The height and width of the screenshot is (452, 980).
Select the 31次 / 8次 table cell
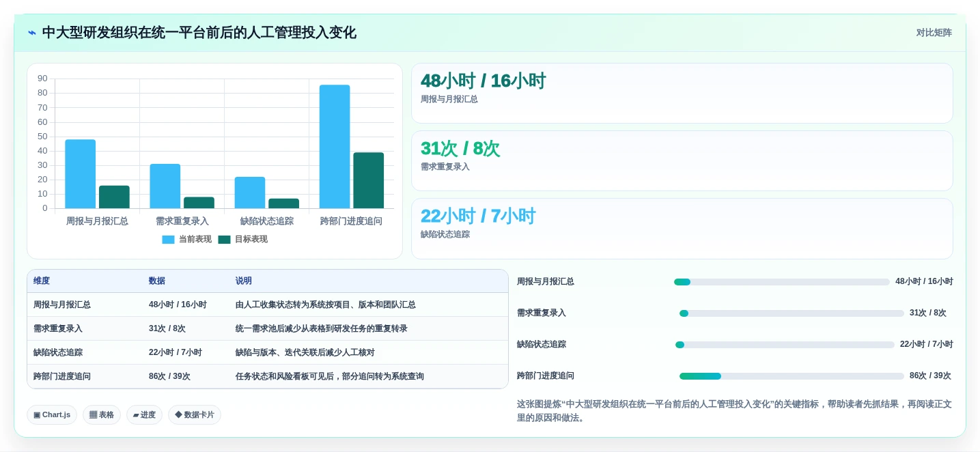[x=167, y=329]
